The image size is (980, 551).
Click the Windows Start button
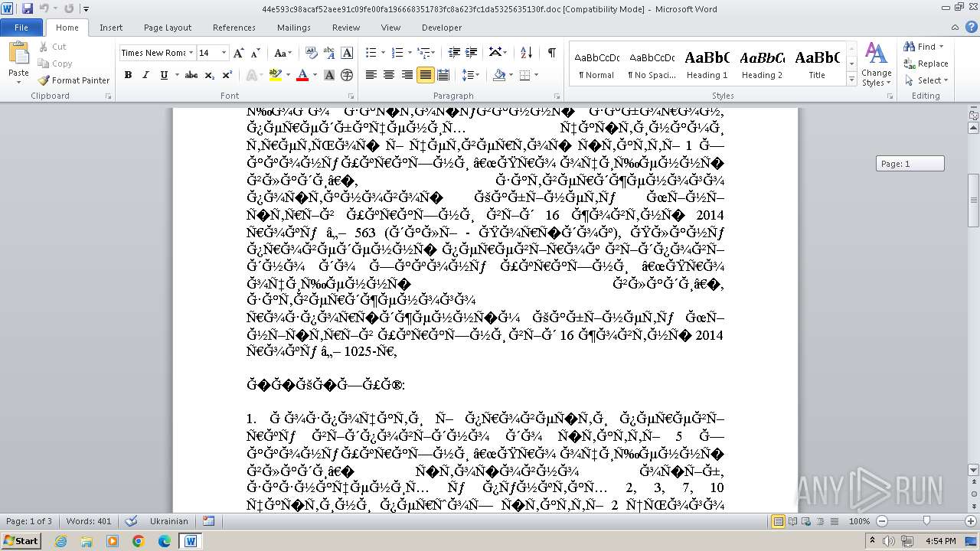pyautogui.click(x=21, y=541)
